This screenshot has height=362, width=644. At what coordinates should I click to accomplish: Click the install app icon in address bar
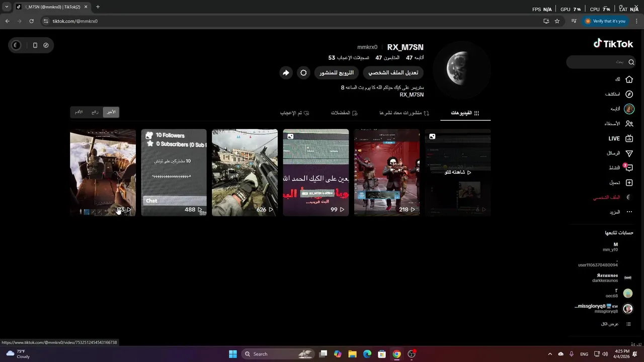pyautogui.click(x=546, y=21)
